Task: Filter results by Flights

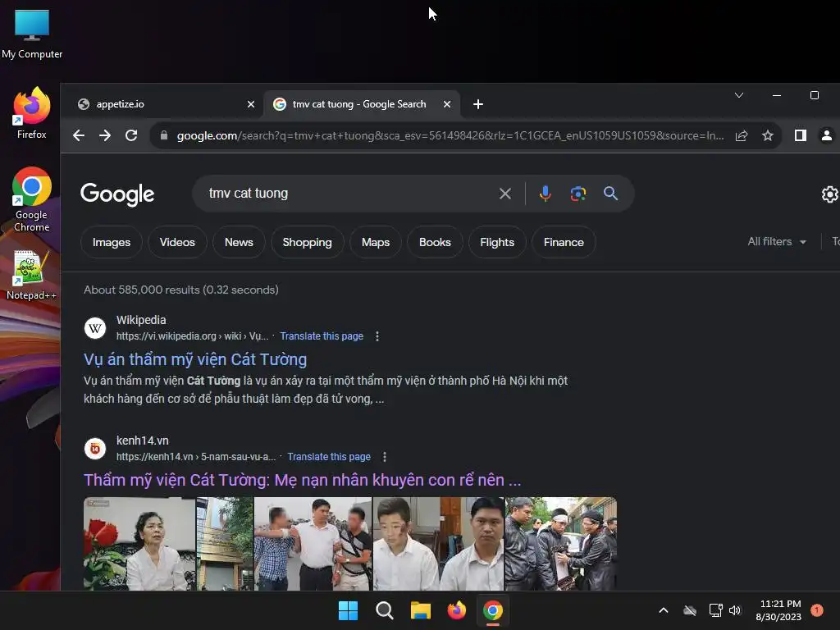Action: [497, 242]
